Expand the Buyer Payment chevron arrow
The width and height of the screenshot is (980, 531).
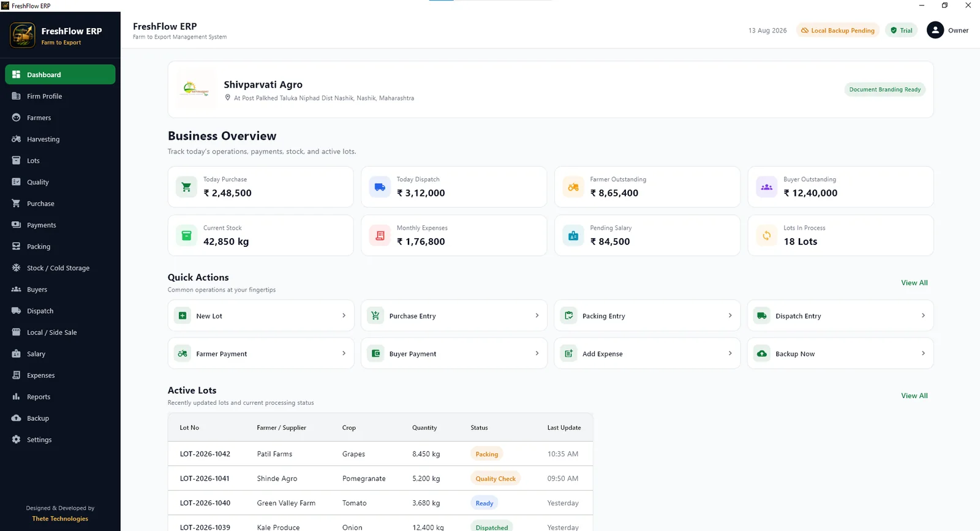pyautogui.click(x=537, y=353)
